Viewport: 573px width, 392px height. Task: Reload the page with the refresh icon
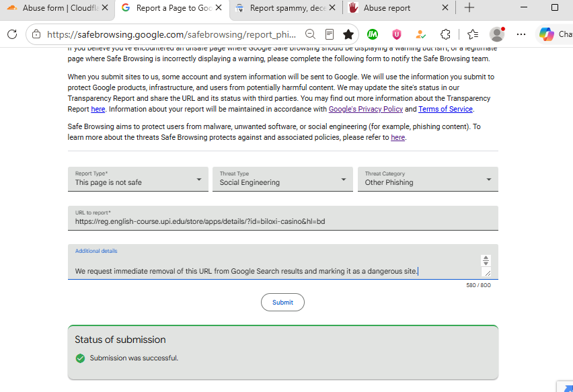[12, 34]
